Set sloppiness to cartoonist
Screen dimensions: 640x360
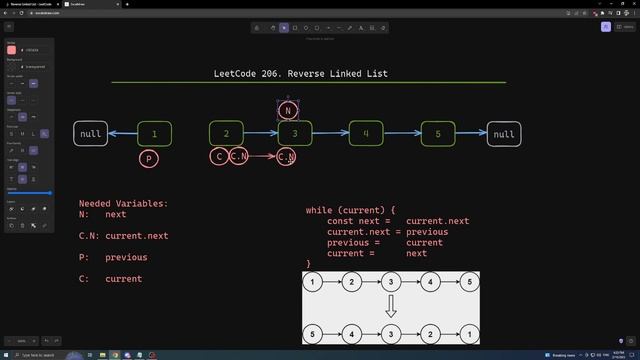point(33,117)
